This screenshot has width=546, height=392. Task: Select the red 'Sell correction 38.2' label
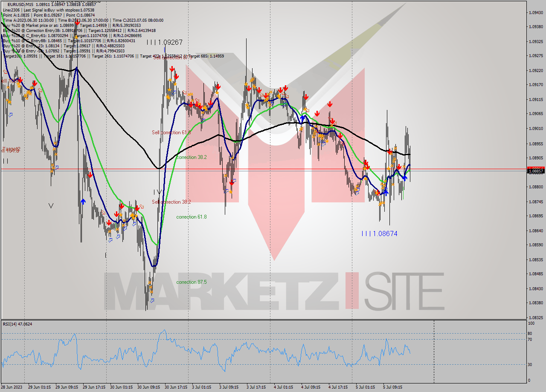(x=171, y=202)
